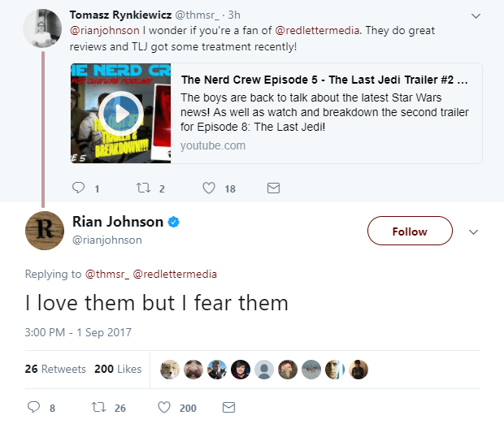504x437 pixels.
Task: View the 200 Likes list
Action: coord(118,369)
